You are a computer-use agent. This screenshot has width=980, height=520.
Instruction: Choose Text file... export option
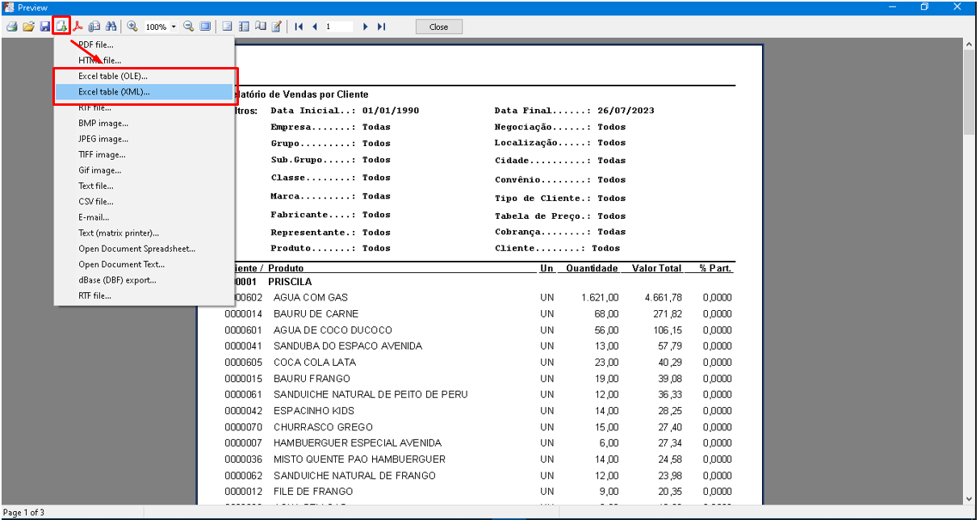(x=96, y=186)
